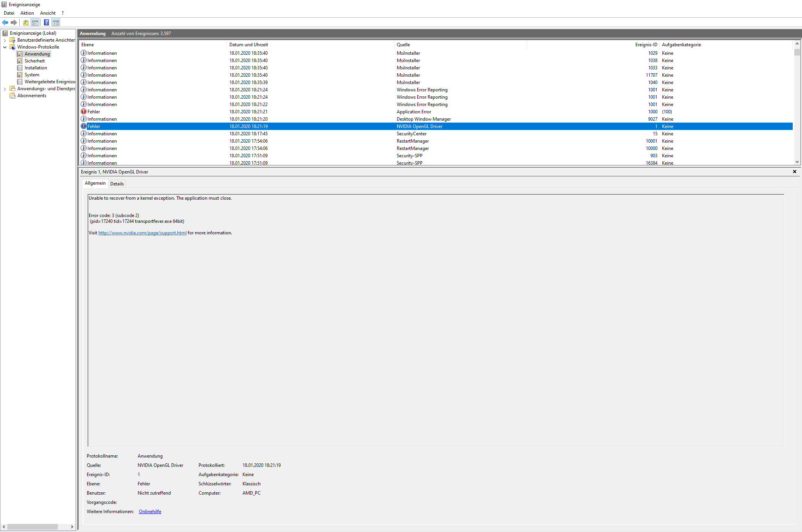Switch to the Details tab
Screen dimensions: 802x532
[117, 184]
